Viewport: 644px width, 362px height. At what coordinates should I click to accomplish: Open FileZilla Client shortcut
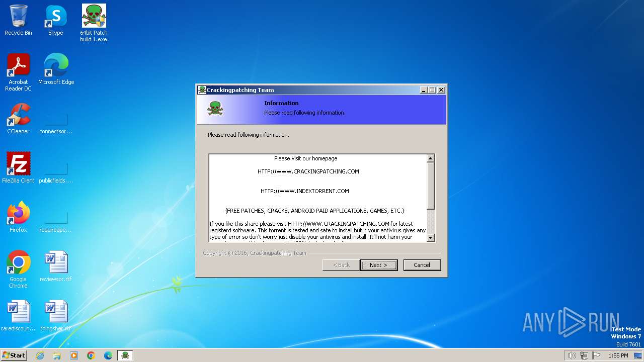18,168
